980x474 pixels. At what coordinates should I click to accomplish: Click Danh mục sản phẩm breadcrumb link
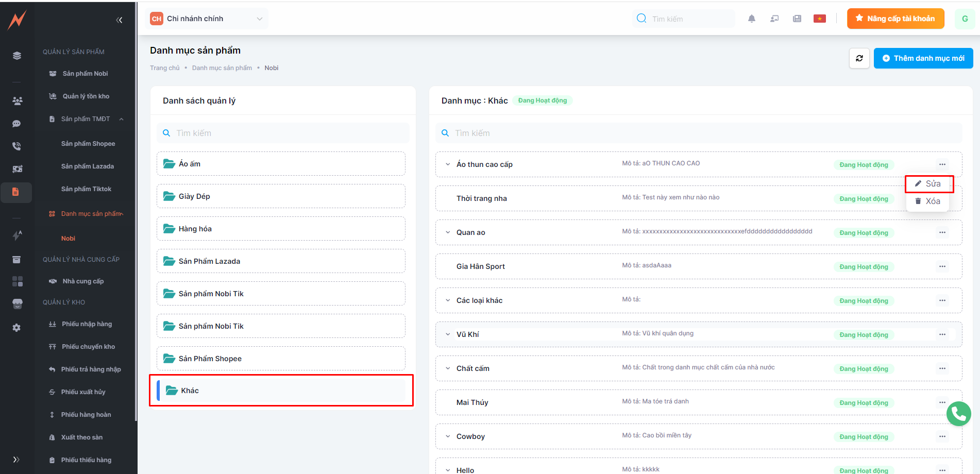coord(222,68)
